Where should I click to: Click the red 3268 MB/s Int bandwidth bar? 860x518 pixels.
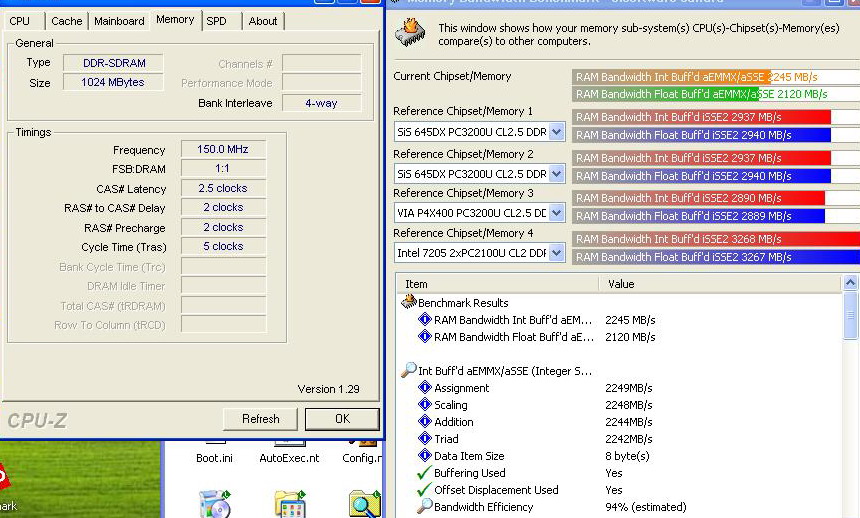(716, 239)
